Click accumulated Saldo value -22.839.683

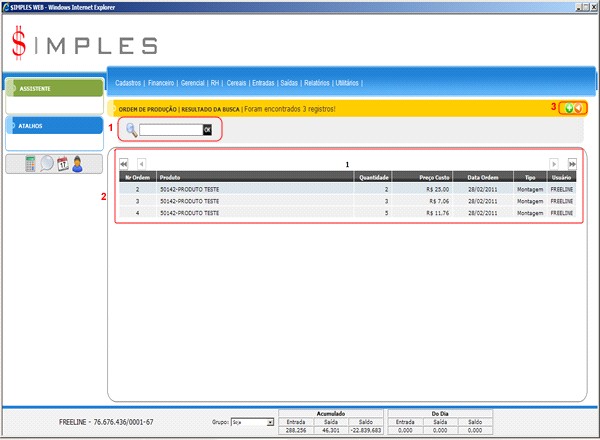pyautogui.click(x=365, y=430)
